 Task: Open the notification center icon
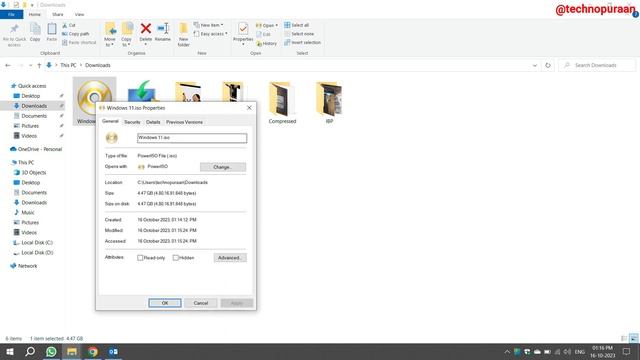pos(627,351)
